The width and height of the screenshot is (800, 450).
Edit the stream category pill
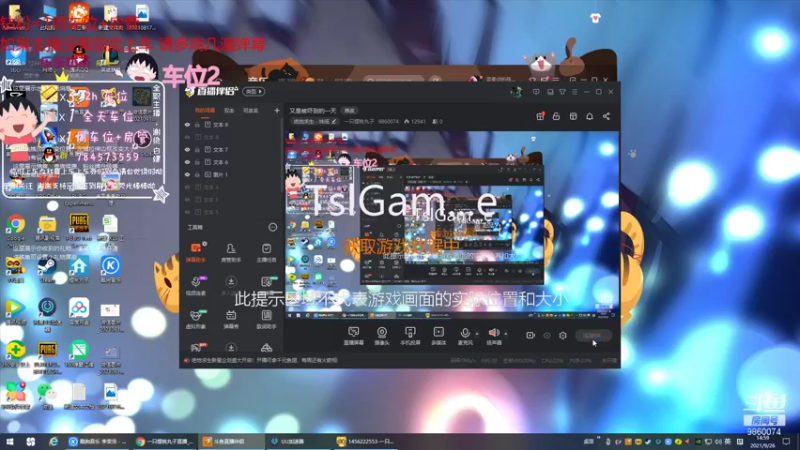pos(315,121)
